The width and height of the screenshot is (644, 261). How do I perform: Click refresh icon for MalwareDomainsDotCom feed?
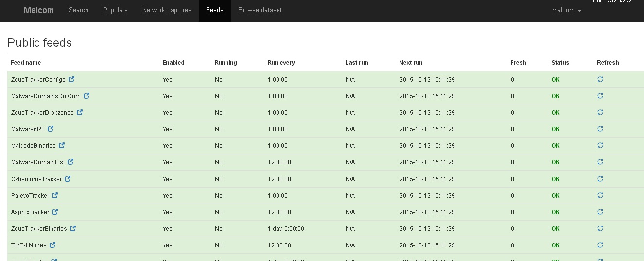click(600, 96)
